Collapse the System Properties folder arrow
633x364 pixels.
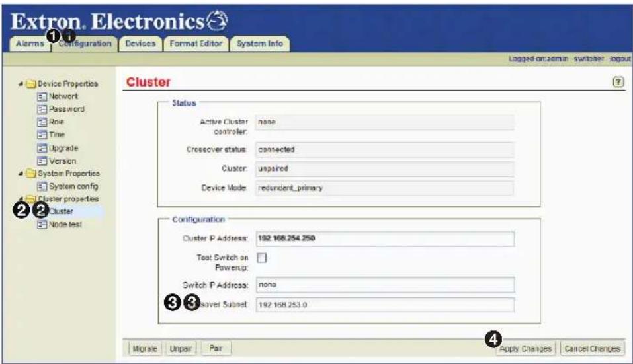point(21,173)
